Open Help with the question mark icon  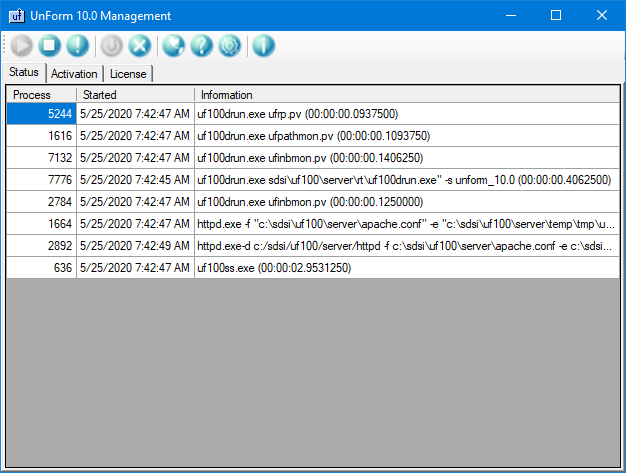202,46
